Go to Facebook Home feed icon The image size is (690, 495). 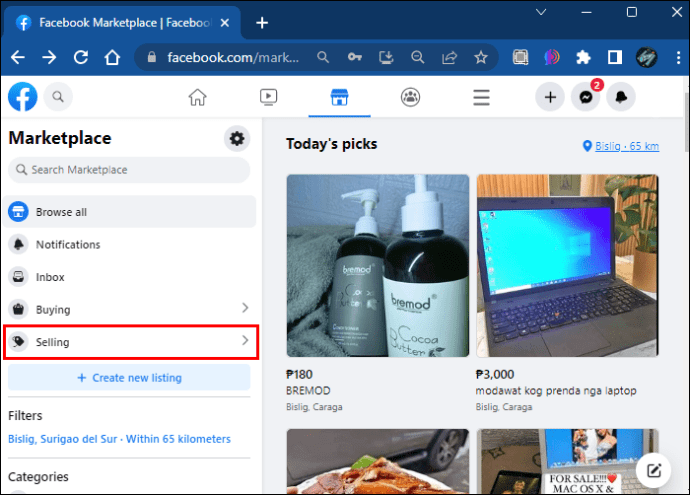(198, 97)
